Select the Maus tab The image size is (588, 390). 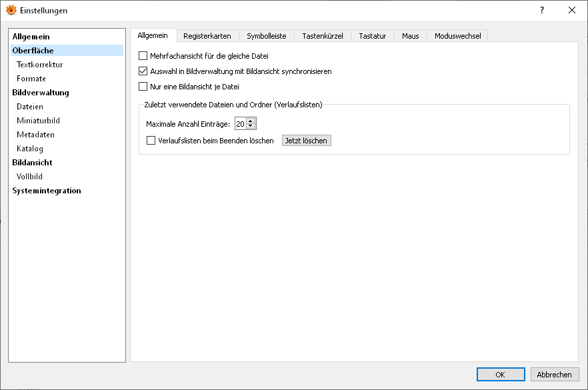tap(411, 36)
